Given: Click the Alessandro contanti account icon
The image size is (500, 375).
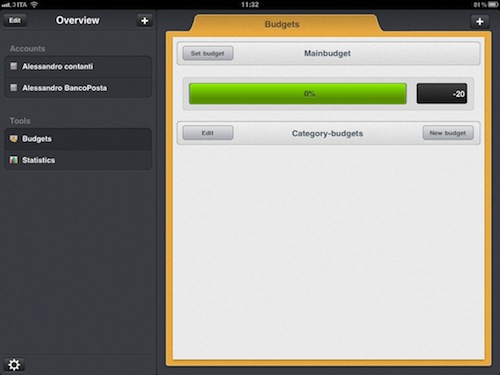Looking at the screenshot, I should click(13, 66).
